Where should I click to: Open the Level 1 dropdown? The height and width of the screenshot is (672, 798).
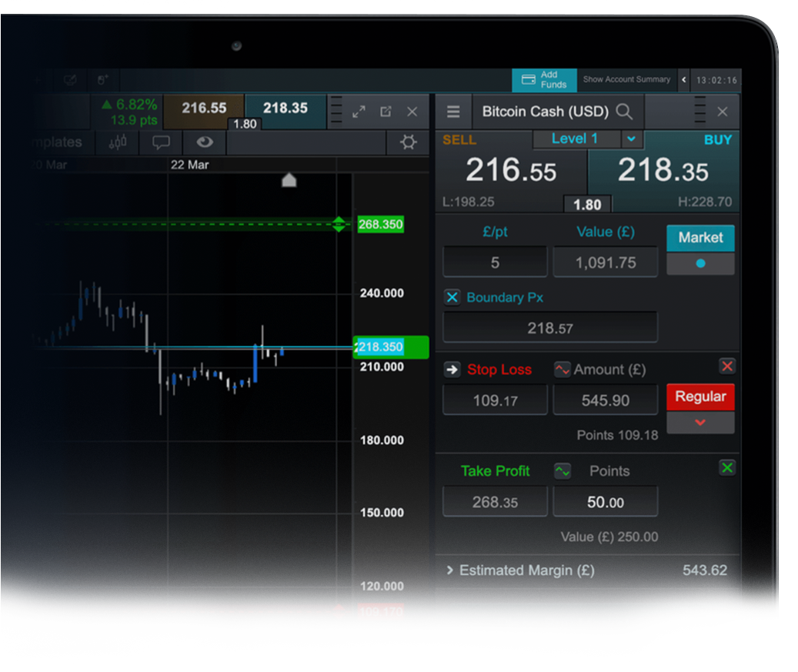point(631,139)
